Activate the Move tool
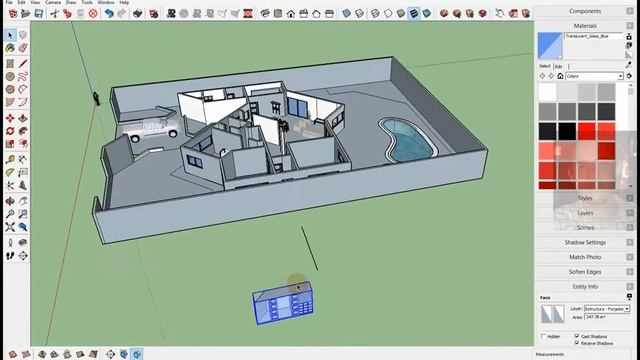640x360 pixels. 10,118
